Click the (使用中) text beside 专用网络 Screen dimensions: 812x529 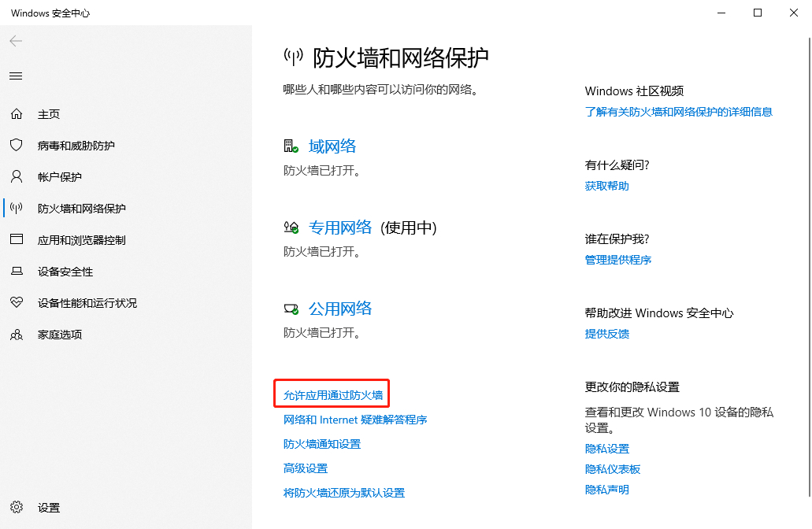pos(409,228)
